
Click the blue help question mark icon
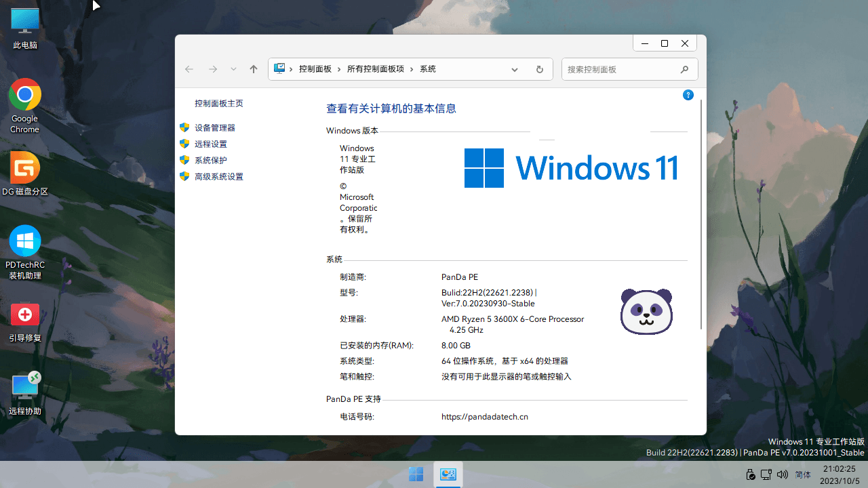[x=688, y=96]
